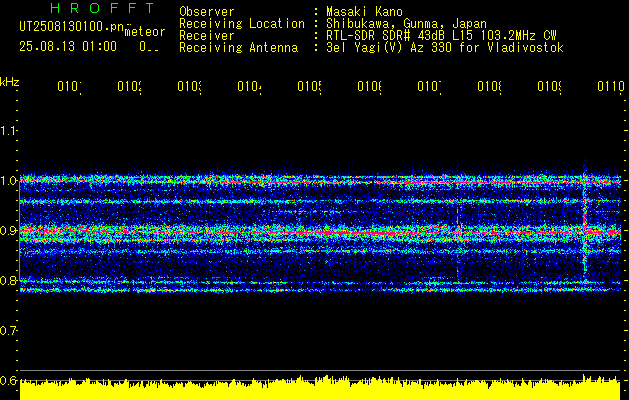Click the 'Receiver' field label
629x400 pixels.
click(207, 36)
